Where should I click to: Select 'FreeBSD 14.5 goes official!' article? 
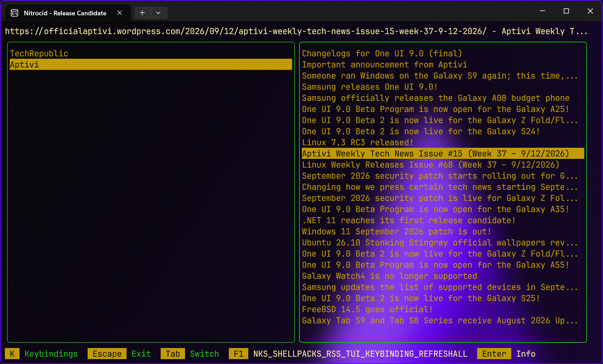coord(443,309)
